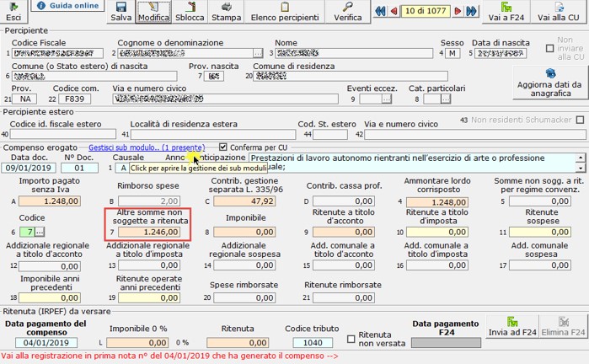Click the Data di nascita field

click(x=501, y=53)
